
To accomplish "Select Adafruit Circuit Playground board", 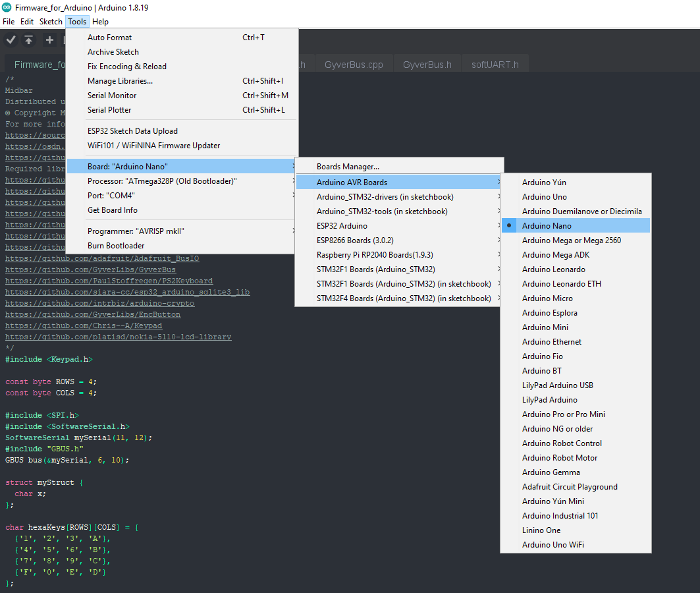I will (x=576, y=487).
